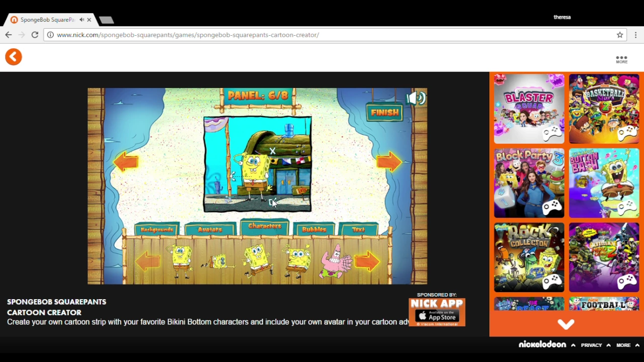This screenshot has width=644, height=362.
Task: Open the Football game tile
Action: click(604, 304)
